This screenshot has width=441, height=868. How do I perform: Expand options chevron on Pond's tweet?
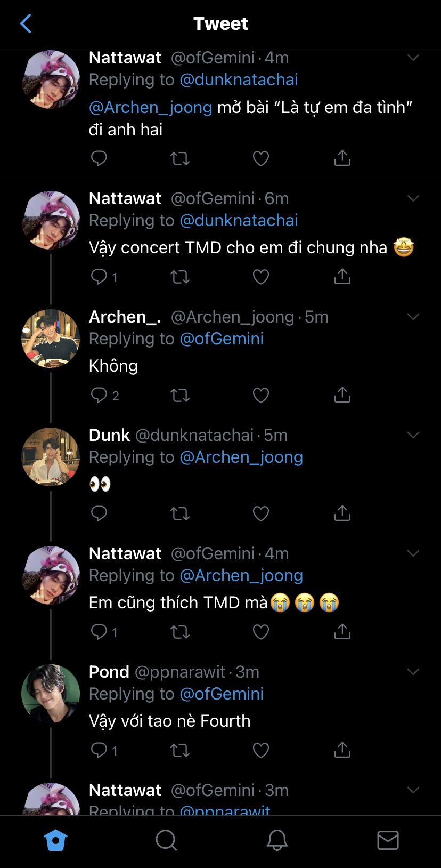point(413,672)
